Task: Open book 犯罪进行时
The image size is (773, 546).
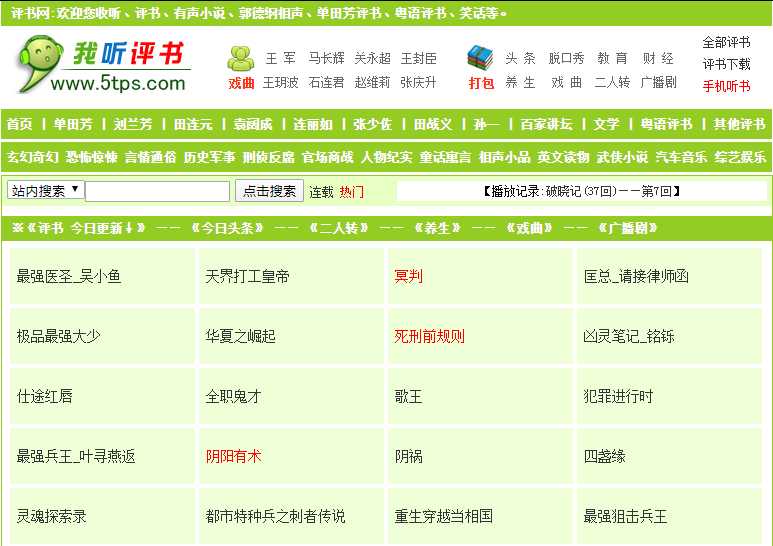Action: pyautogui.click(x=618, y=396)
